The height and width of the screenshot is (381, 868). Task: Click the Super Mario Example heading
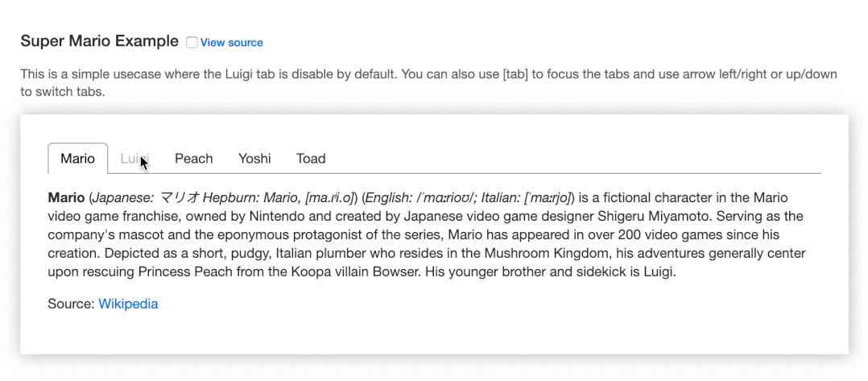pos(99,41)
